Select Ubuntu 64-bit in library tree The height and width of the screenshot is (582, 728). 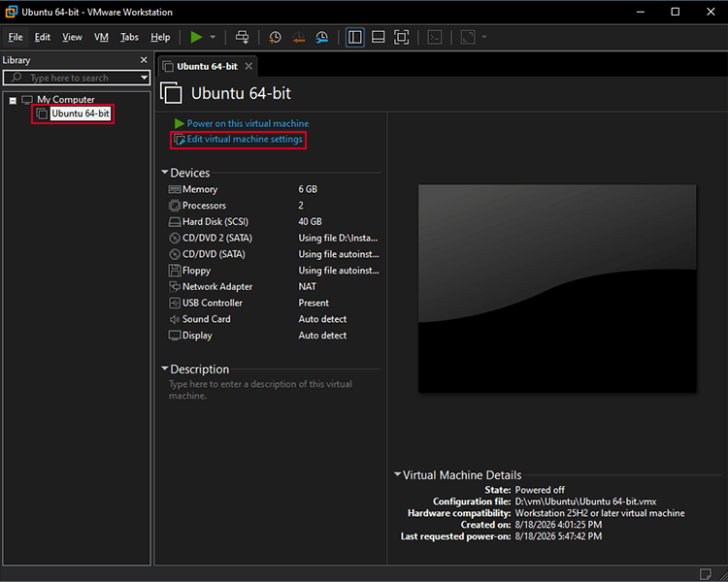pos(80,113)
